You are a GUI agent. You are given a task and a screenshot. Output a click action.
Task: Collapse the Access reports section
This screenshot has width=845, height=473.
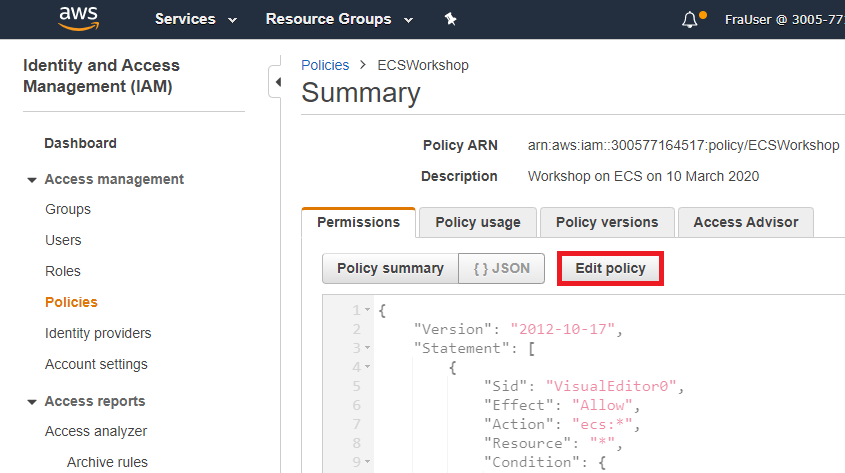(x=32, y=402)
